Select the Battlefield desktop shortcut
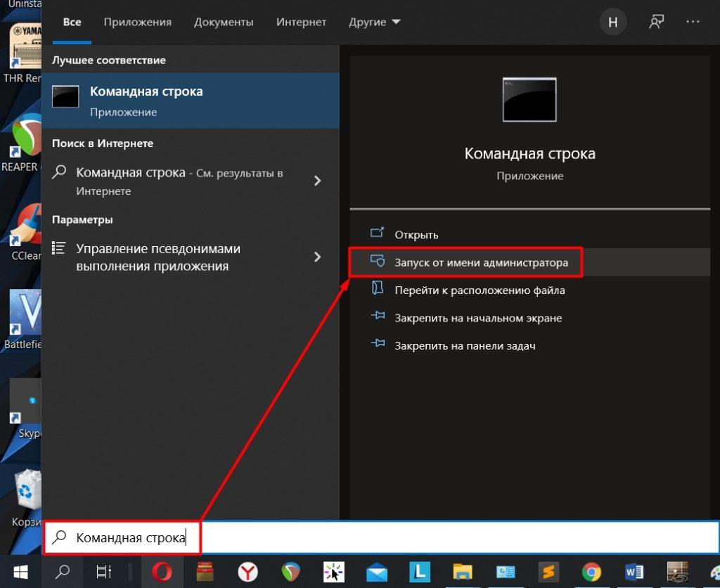The image size is (720, 588). (23, 319)
